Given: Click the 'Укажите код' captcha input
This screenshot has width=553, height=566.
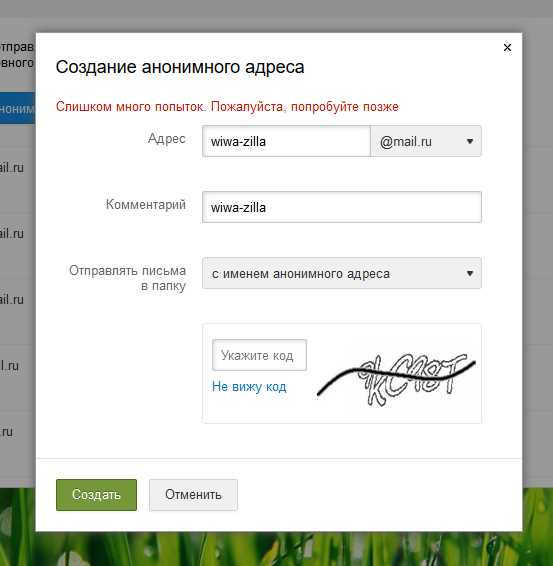Looking at the screenshot, I should [x=259, y=355].
